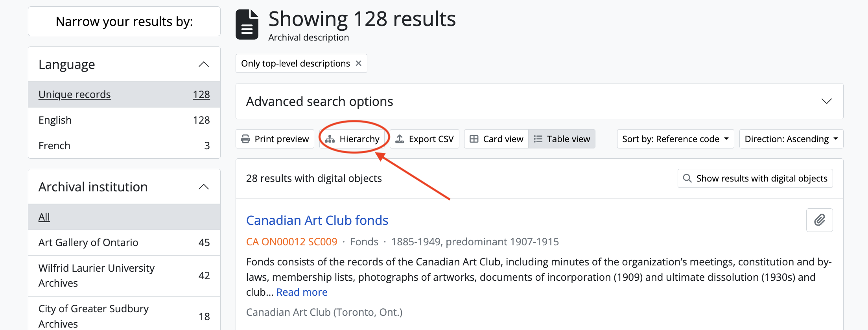Open the Direction Ascending dropdown
Image resolution: width=868 pixels, height=330 pixels.
[791, 139]
